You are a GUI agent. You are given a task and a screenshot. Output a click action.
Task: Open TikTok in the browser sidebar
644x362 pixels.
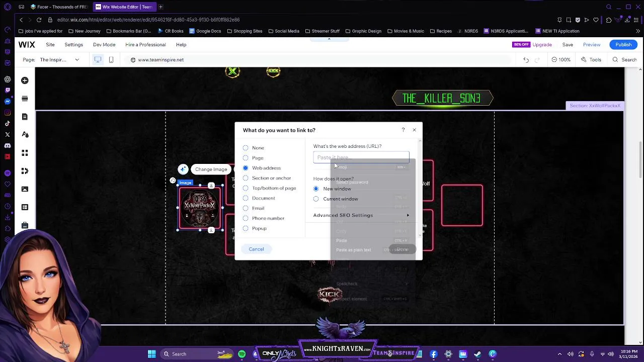coord(7,123)
